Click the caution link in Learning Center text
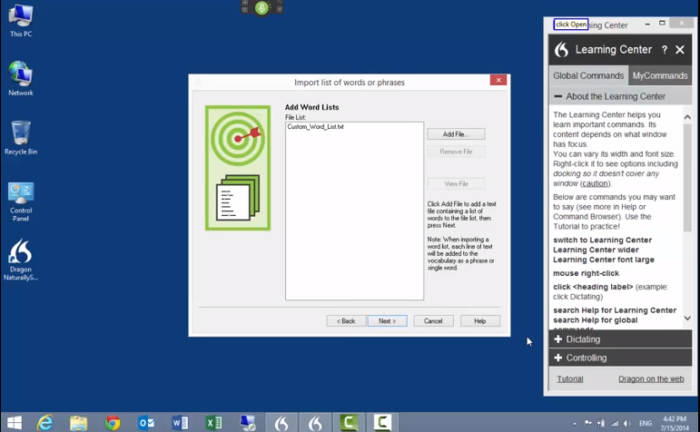This screenshot has height=432, width=700. pyautogui.click(x=595, y=183)
